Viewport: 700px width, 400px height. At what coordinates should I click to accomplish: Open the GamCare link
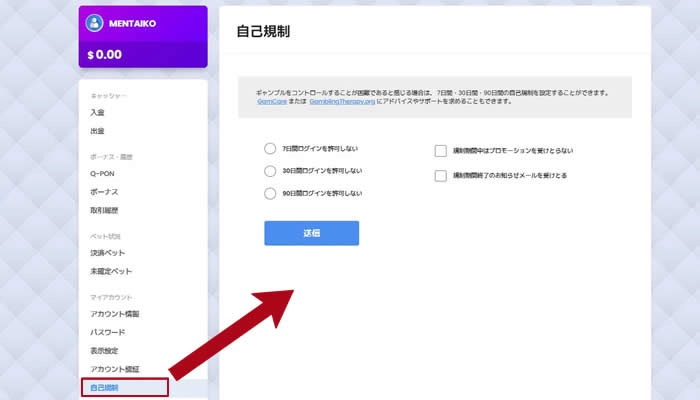point(271,102)
